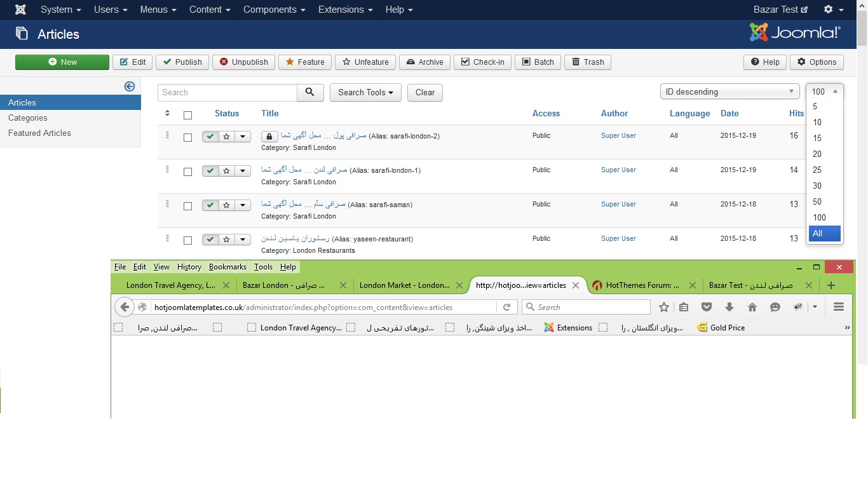868x488 pixels.
Task: Click the search magnifier icon button
Action: (310, 92)
